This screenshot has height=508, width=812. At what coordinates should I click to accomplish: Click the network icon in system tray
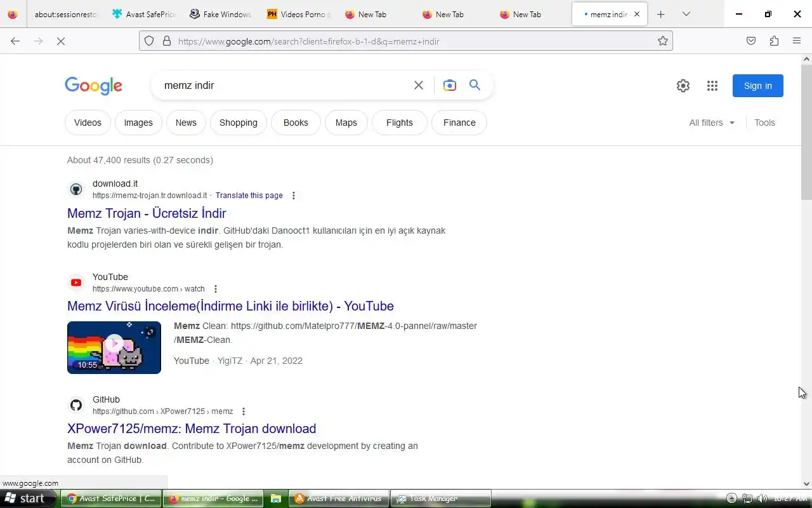pos(747,498)
